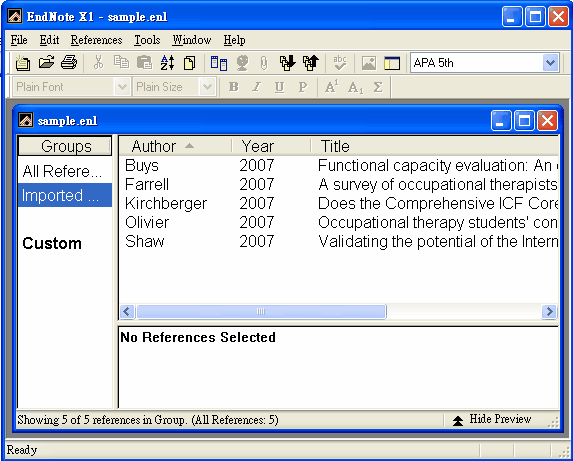This screenshot has height=461, width=573.
Task: Click the Print toolbar icon
Action: (69, 63)
